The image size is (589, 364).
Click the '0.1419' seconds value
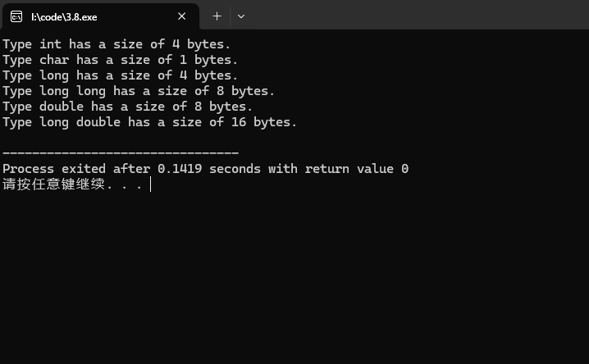tap(180, 169)
